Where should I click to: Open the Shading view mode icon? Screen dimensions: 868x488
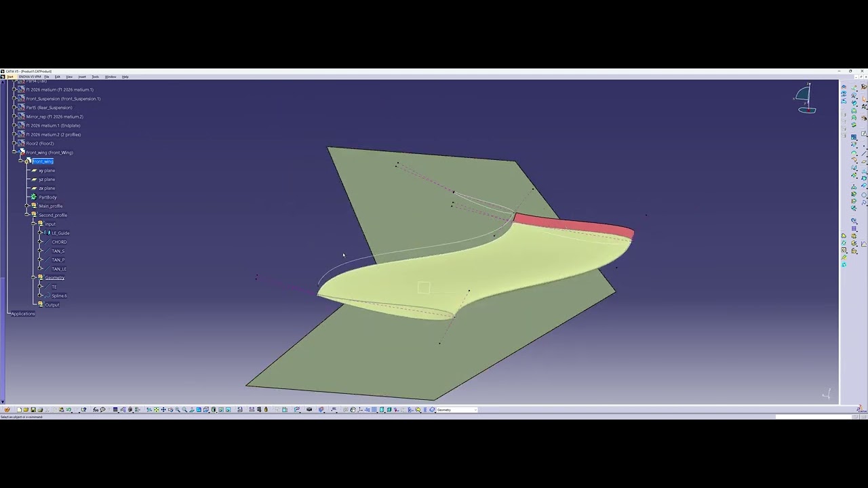pos(214,409)
